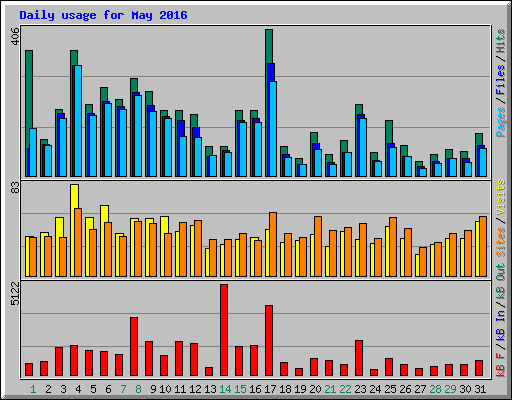This screenshot has height=400, width=512.
Task: Select day 28 on the x-axis
Action: click(435, 389)
